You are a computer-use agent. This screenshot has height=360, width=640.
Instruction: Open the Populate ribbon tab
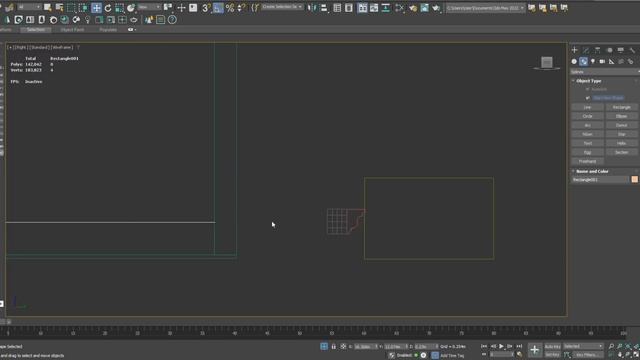click(x=108, y=30)
